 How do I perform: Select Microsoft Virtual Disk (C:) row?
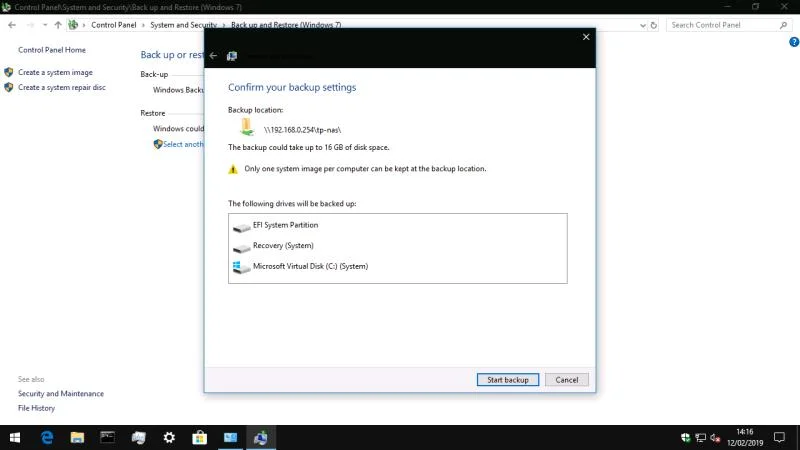coord(397,266)
